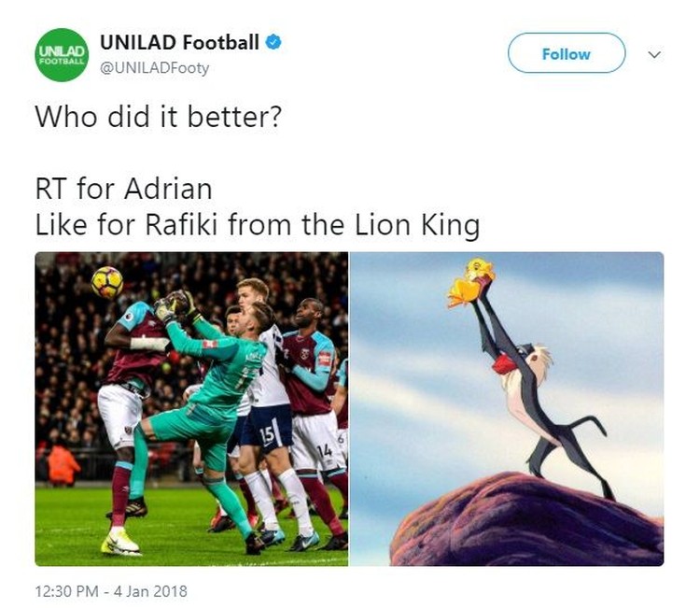Click the blue verified badge checkmark
The image size is (700, 608).
[273, 42]
